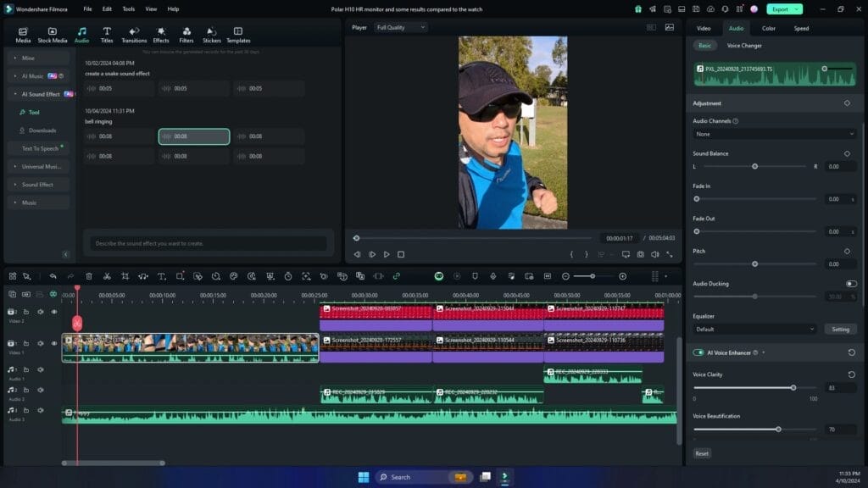The width and height of the screenshot is (868, 488).
Task: Select the bell ringing 00:08 sound effect clip
Action: pos(193,134)
